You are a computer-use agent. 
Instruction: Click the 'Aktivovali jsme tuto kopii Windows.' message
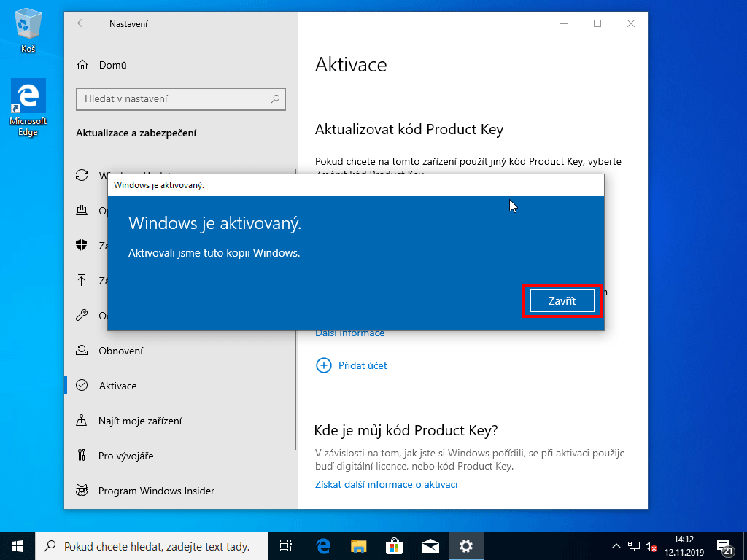214,253
